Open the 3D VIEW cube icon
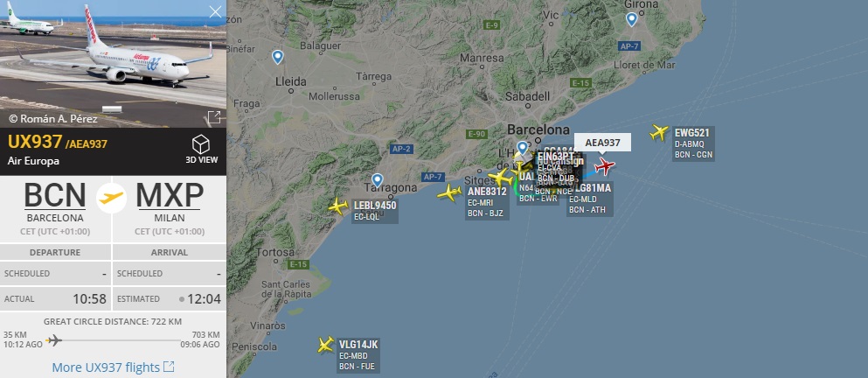The image size is (868, 378). (x=200, y=144)
